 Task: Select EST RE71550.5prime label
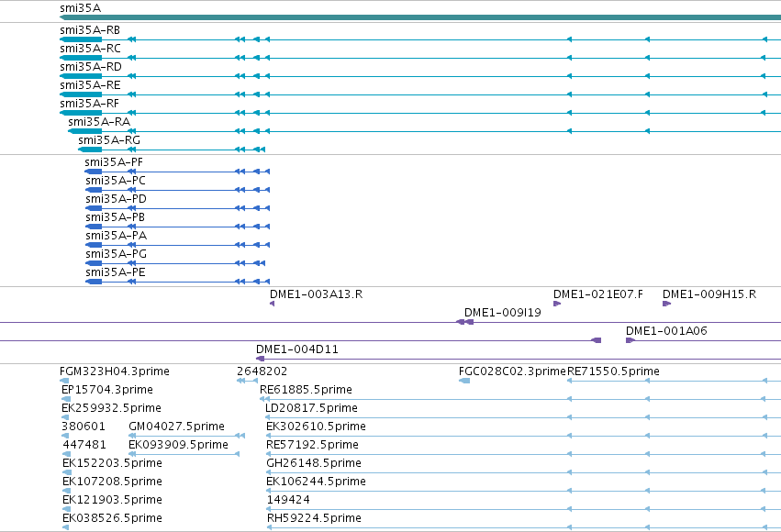(613, 371)
